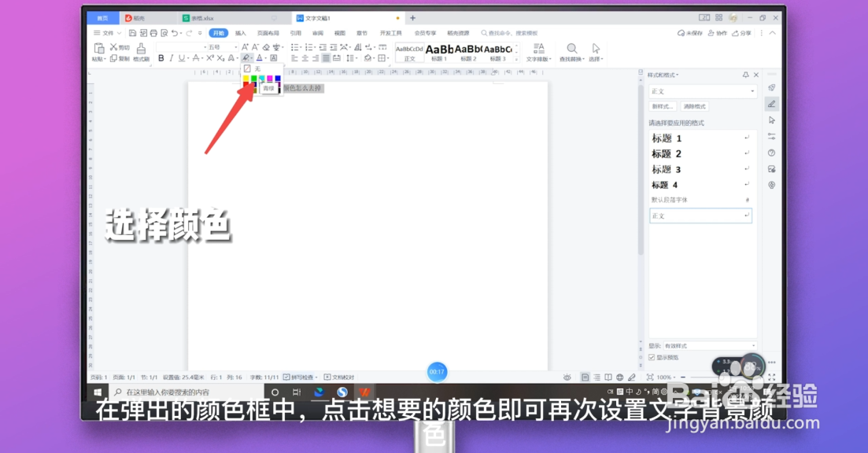The width and height of the screenshot is (868, 453).
Task: Click the justify alignment icon
Action: click(x=326, y=58)
